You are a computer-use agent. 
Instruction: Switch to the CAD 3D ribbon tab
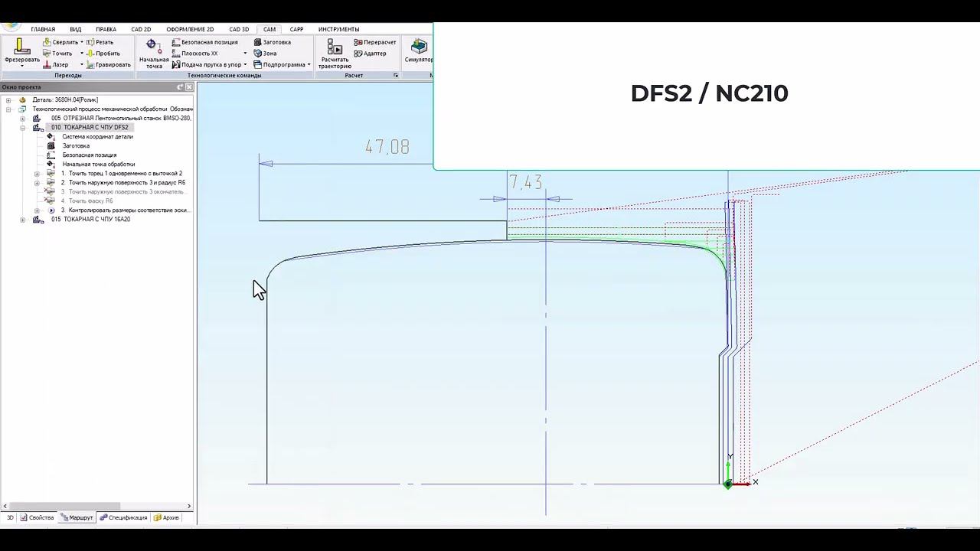pos(239,29)
